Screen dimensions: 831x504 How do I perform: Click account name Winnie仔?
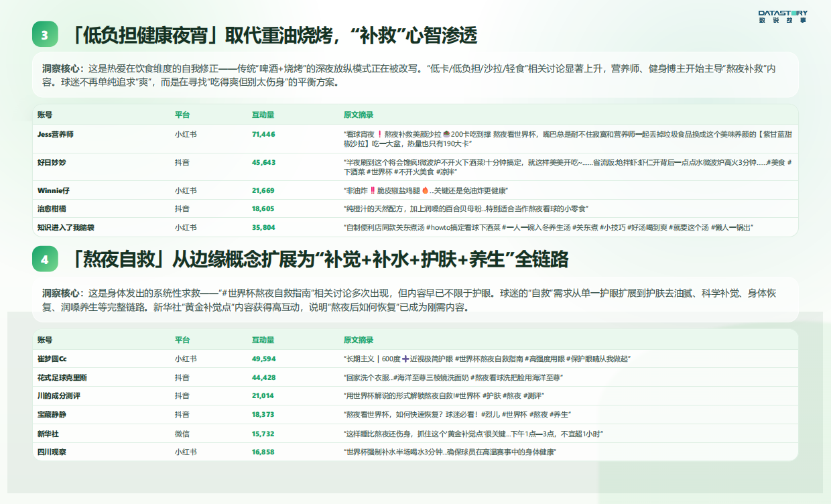tap(54, 191)
